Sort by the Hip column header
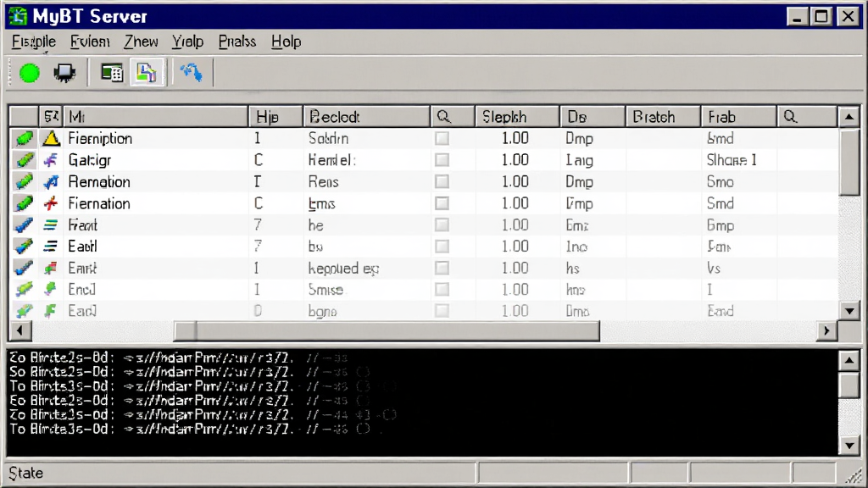The width and height of the screenshot is (868, 488). point(275,117)
